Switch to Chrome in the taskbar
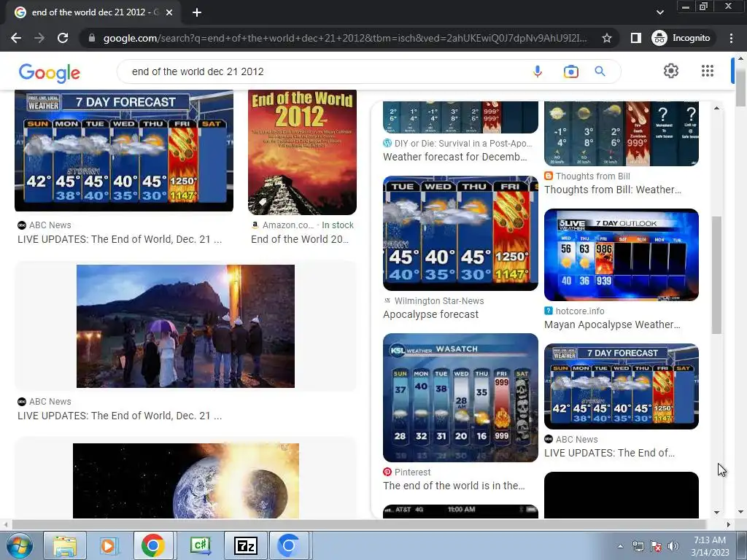This screenshot has width=747, height=560. coord(153,545)
